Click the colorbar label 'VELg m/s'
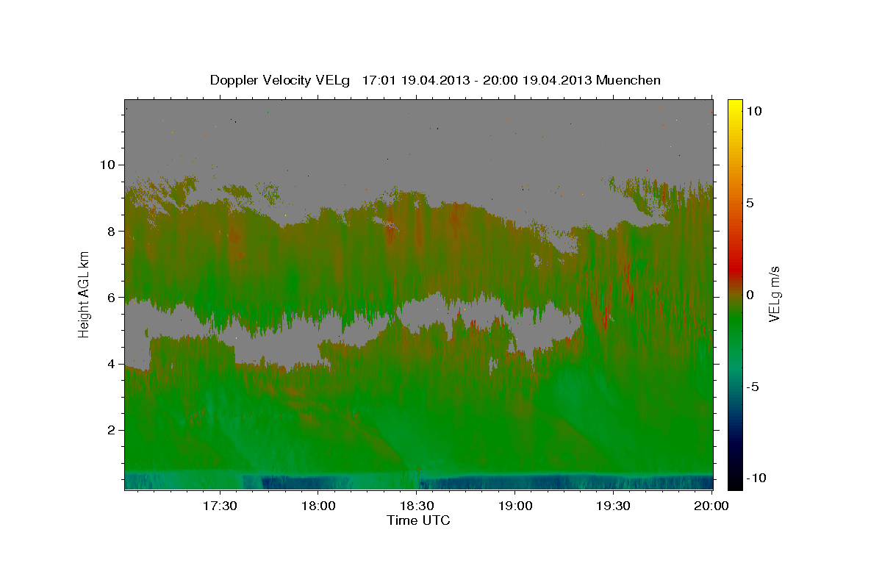This screenshot has height=588, width=882. 774,294
